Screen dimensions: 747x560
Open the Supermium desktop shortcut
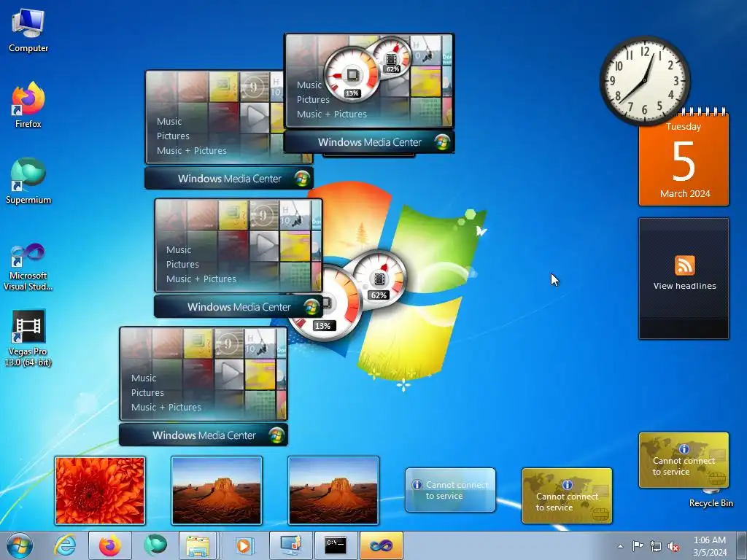click(28, 181)
